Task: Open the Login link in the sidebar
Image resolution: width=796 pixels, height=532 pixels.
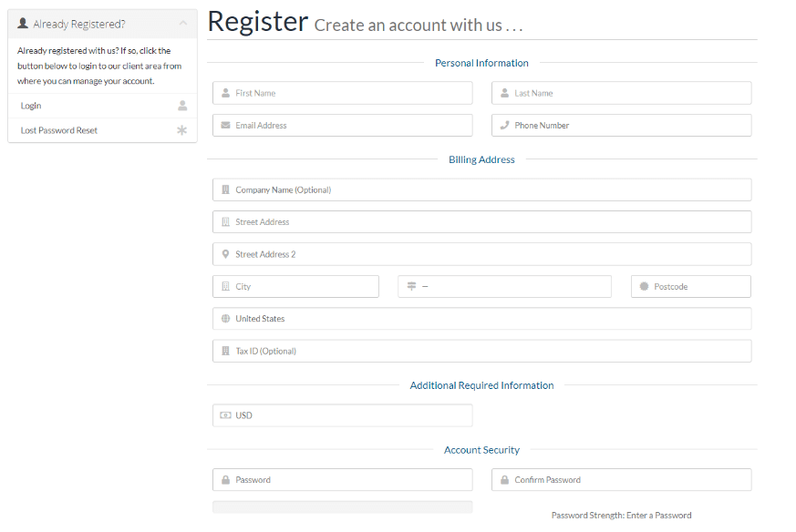Action: pos(102,106)
